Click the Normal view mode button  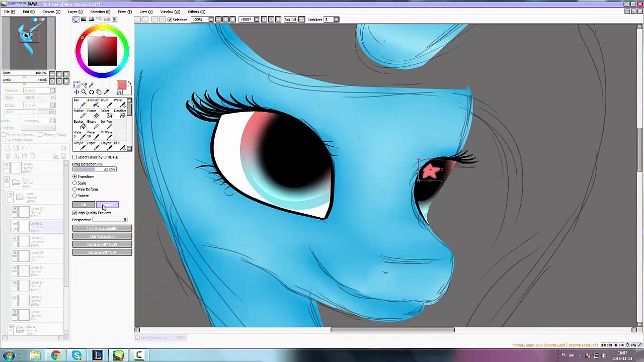pyautogui.click(x=290, y=19)
